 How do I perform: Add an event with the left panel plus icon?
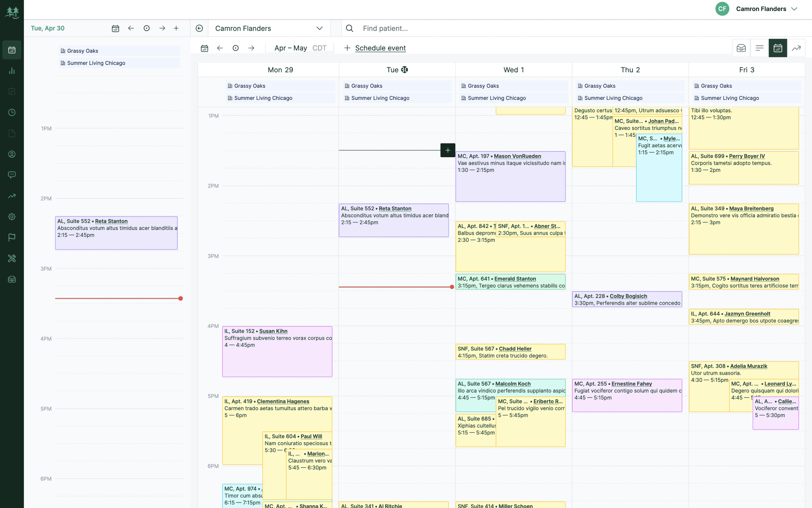coord(176,28)
